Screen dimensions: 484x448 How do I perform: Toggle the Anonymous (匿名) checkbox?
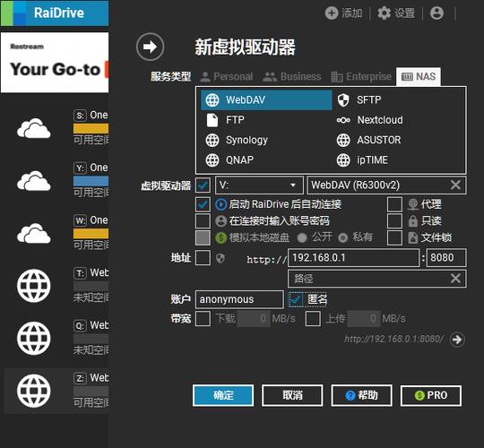[x=296, y=299]
